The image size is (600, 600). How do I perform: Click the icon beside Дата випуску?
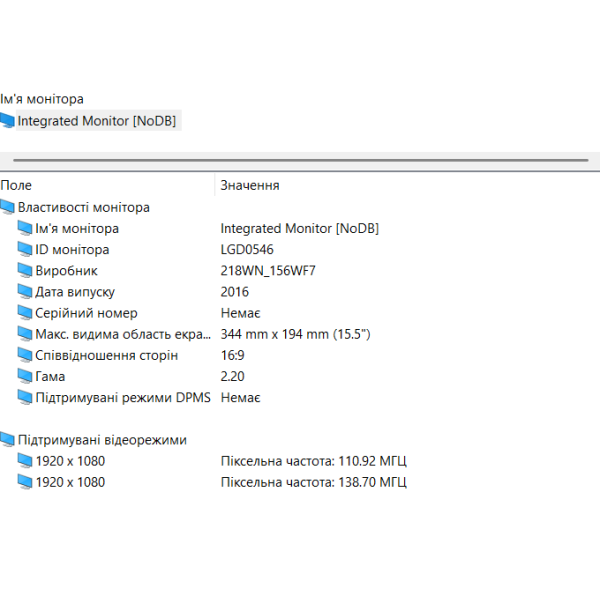pos(25,292)
